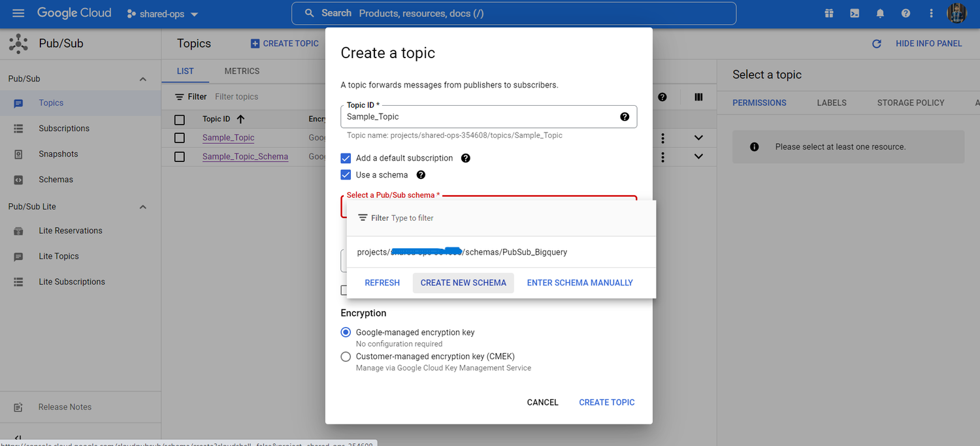Open the Sample_Topic_Schema topic link
Screen dimensions: 980x446
click(x=245, y=157)
